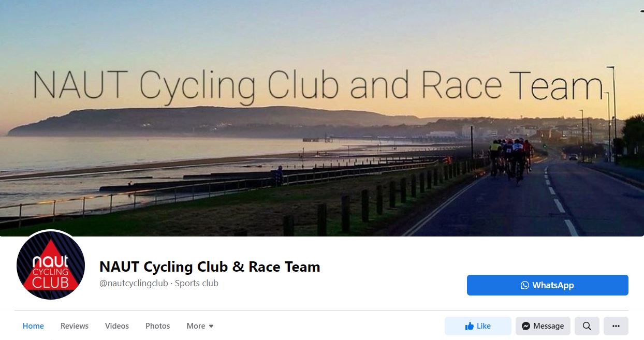Go to the Videos tab
Image resolution: width=644 pixels, height=340 pixels.
[117, 326]
